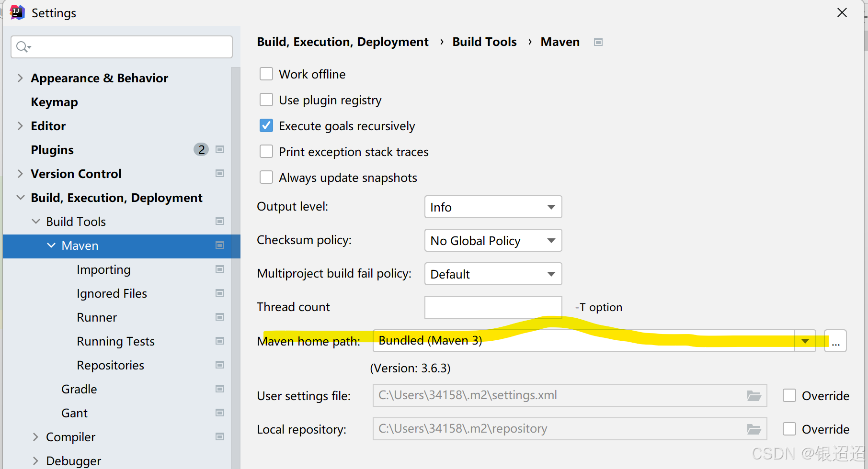The image size is (868, 469).
Task: Click project-level icon beside Plugins
Action: (220, 150)
